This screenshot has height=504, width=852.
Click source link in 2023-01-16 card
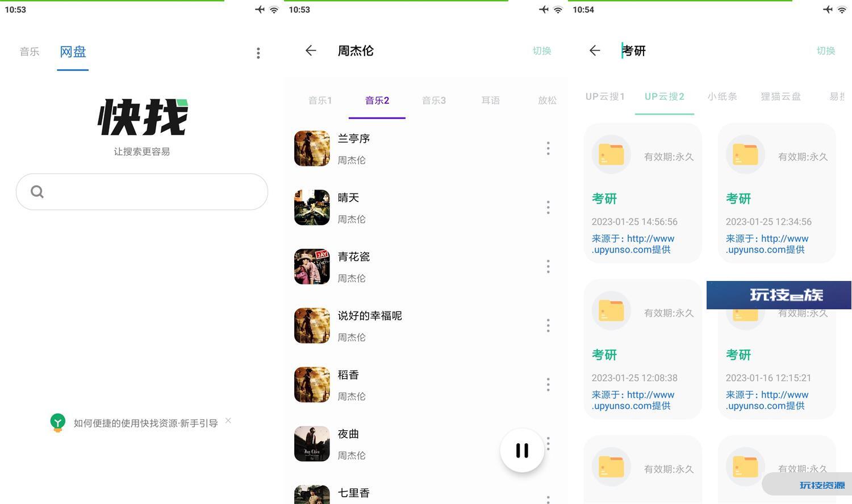767,400
